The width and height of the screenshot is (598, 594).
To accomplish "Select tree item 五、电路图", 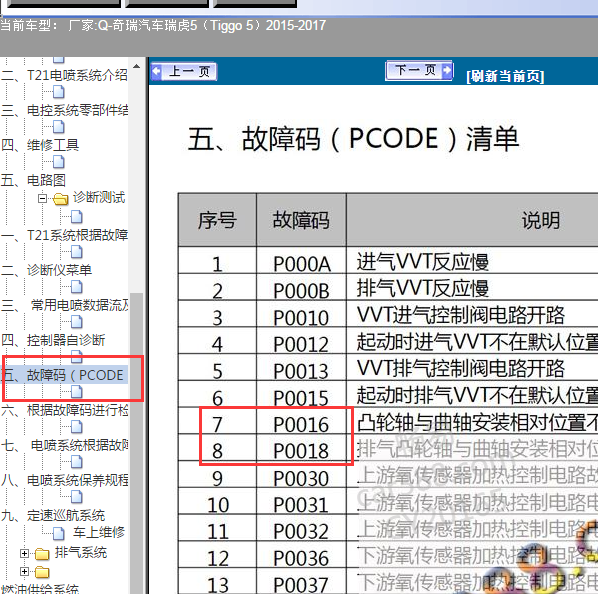I will [33, 180].
